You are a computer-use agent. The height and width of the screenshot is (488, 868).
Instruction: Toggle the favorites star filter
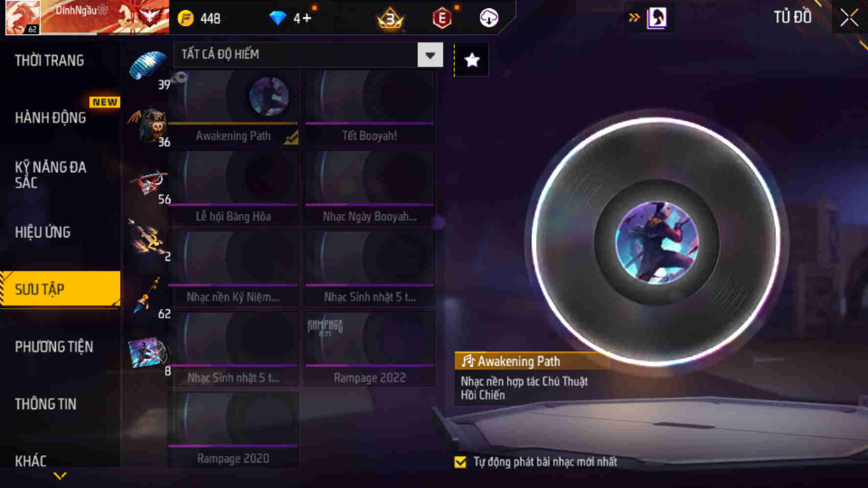tap(472, 60)
